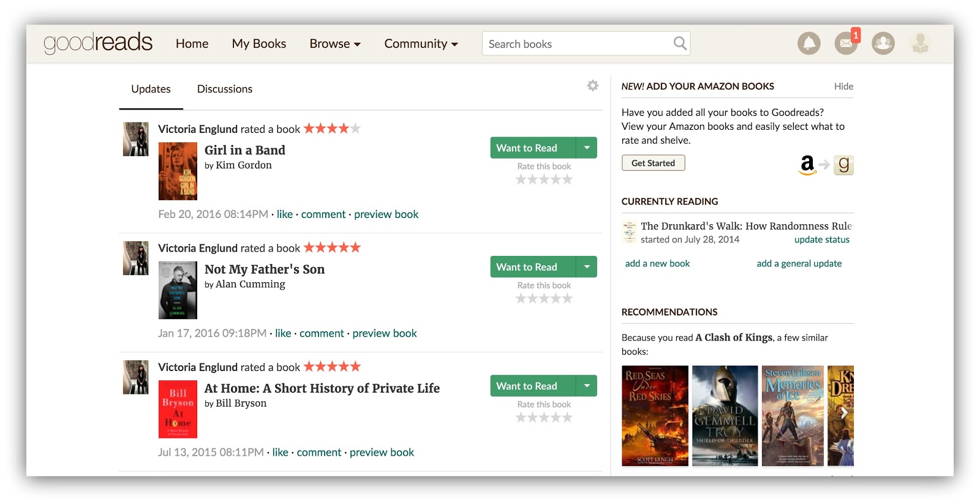Click in the Search books field
Screen dimensions: 980x504
(x=586, y=43)
